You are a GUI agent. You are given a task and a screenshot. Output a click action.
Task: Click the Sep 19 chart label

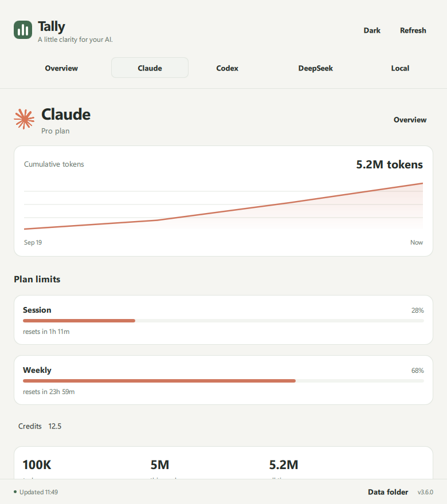click(x=33, y=242)
